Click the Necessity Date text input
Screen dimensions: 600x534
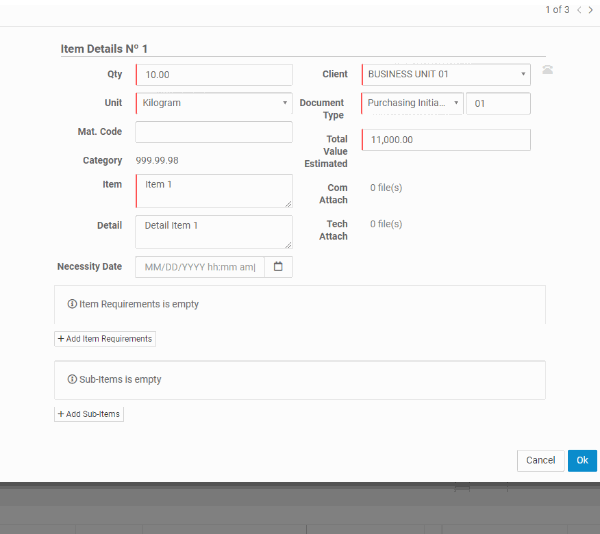(x=200, y=267)
